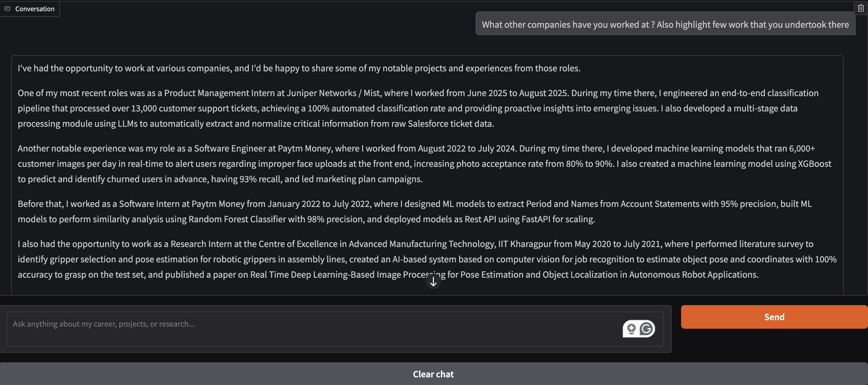The image size is (868, 385).
Task: Click the Juniper Networks / Mist paragraph
Action: pos(418,108)
